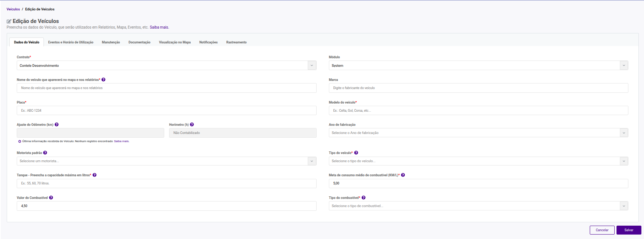Select the Rastreamento tab

point(236,42)
